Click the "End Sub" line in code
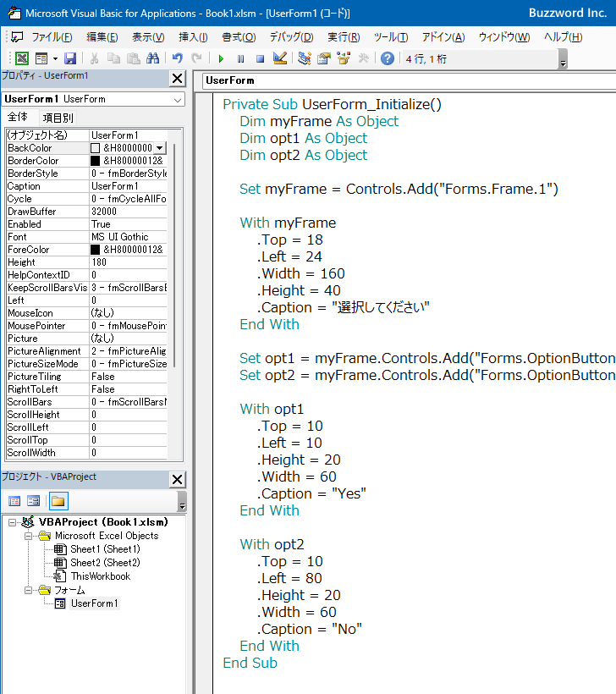The image size is (616, 694). pyautogui.click(x=250, y=663)
